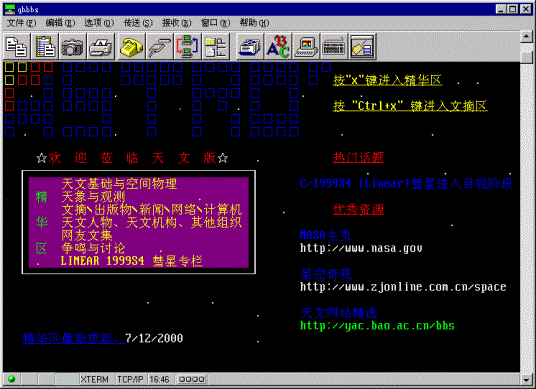The height and width of the screenshot is (389, 536).
Task: Click the printer icon
Action: (x=101, y=46)
